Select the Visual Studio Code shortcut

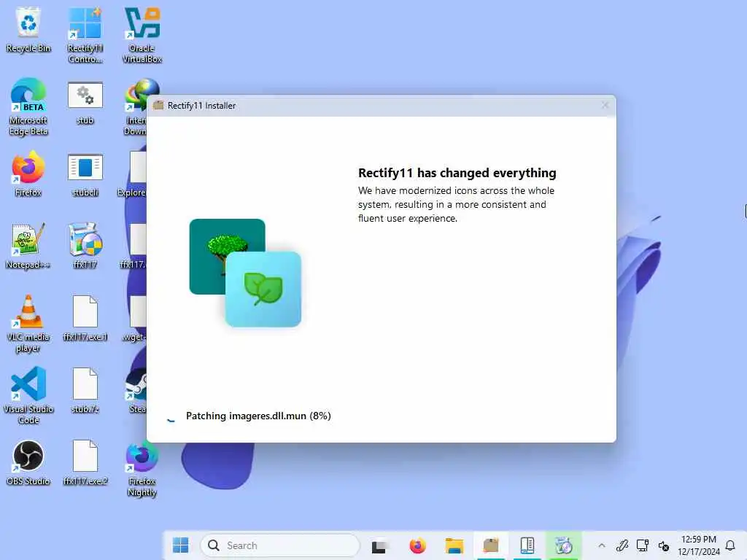[x=28, y=396]
